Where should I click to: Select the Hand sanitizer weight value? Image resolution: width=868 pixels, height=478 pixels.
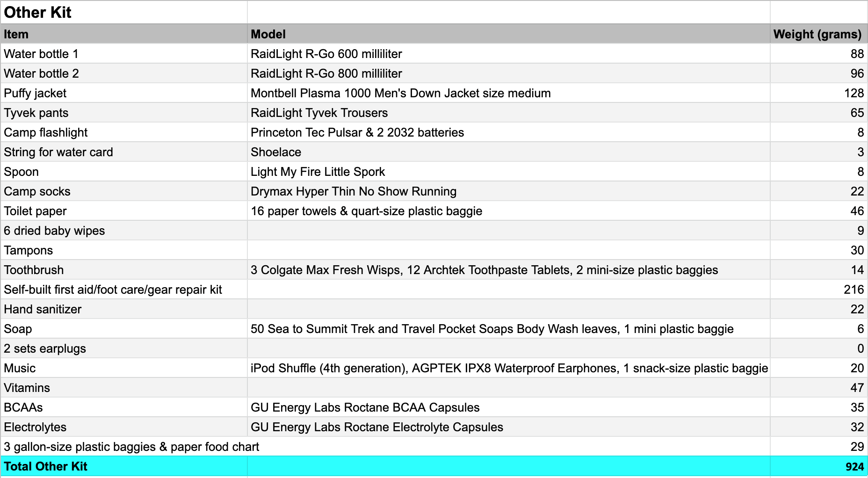click(x=818, y=309)
